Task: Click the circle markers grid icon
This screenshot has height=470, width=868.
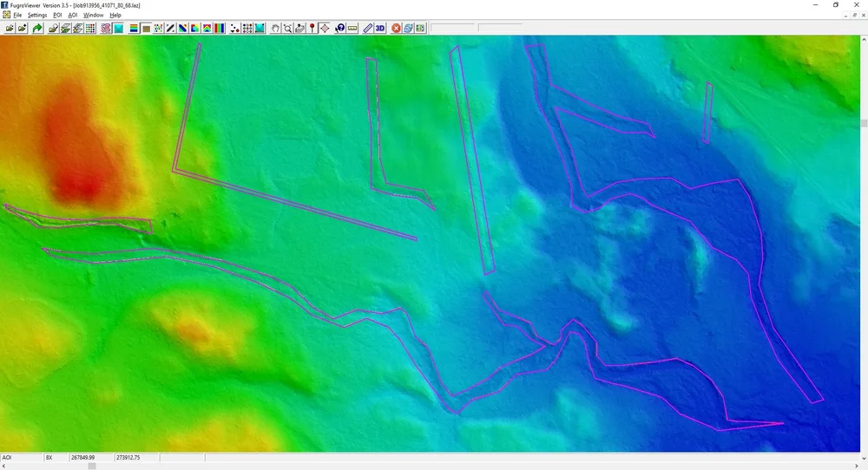Action: pos(247,29)
